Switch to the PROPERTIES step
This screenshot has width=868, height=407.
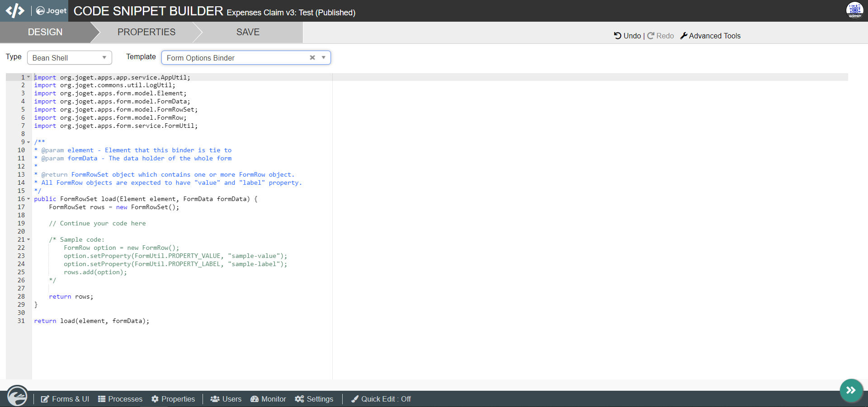(x=146, y=32)
